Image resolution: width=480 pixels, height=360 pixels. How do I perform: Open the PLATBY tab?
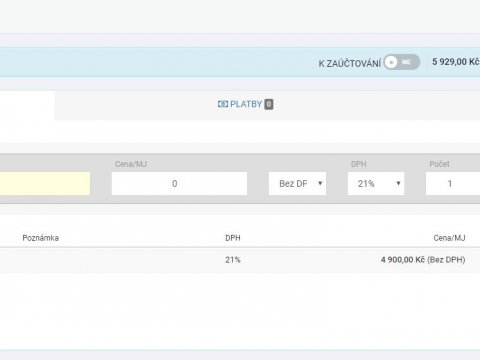[x=245, y=104]
